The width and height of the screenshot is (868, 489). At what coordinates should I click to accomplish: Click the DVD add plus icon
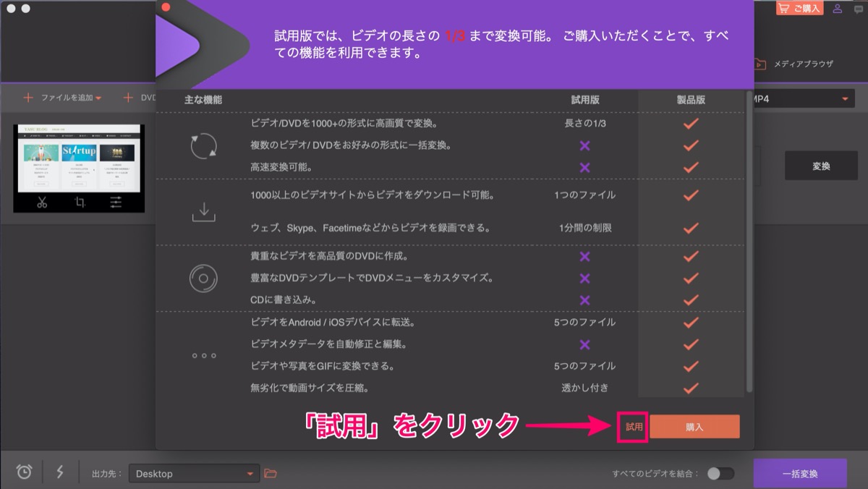tap(128, 98)
